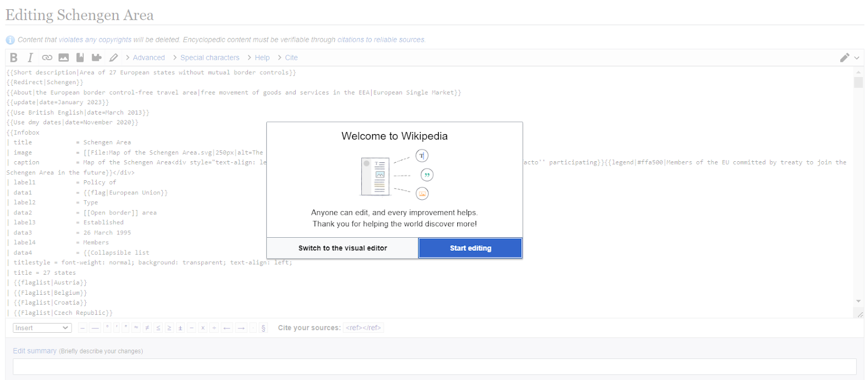This screenshot has width=868, height=380.
Task: Apply bold formatting in toolbar
Action: [x=14, y=58]
